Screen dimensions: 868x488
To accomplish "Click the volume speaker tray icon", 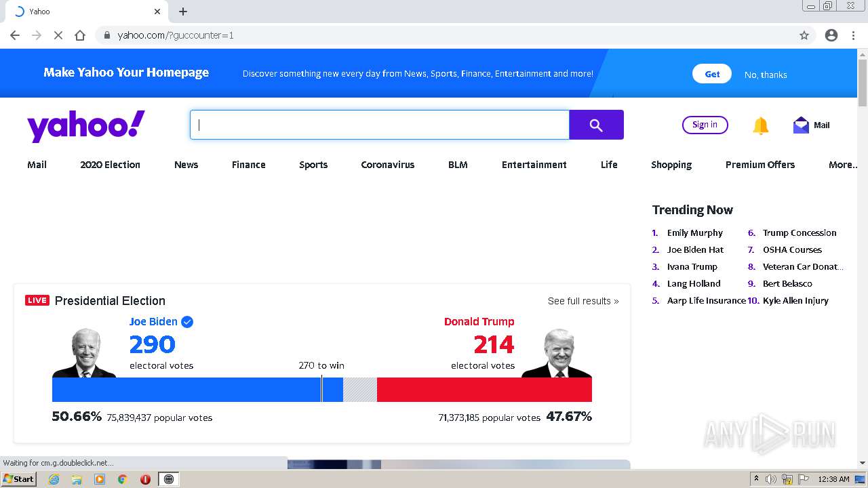I will coord(771,479).
